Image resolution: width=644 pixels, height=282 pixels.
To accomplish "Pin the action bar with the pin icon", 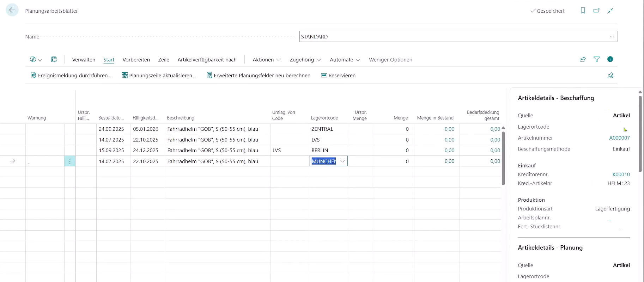I will [610, 75].
